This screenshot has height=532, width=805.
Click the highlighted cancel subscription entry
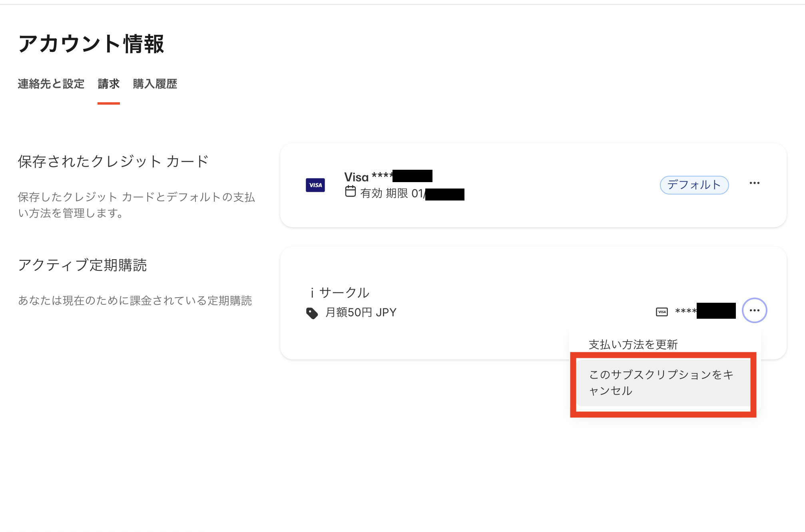click(662, 383)
